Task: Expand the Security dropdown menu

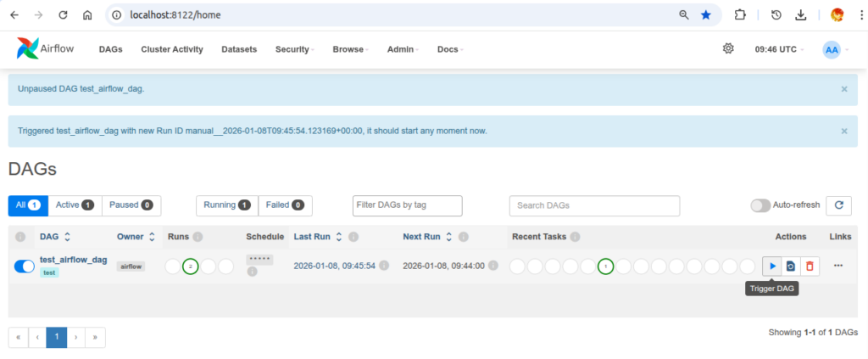Action: [x=294, y=49]
